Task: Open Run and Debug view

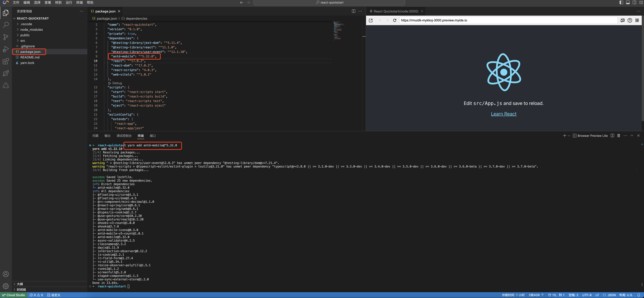Action: (6, 49)
